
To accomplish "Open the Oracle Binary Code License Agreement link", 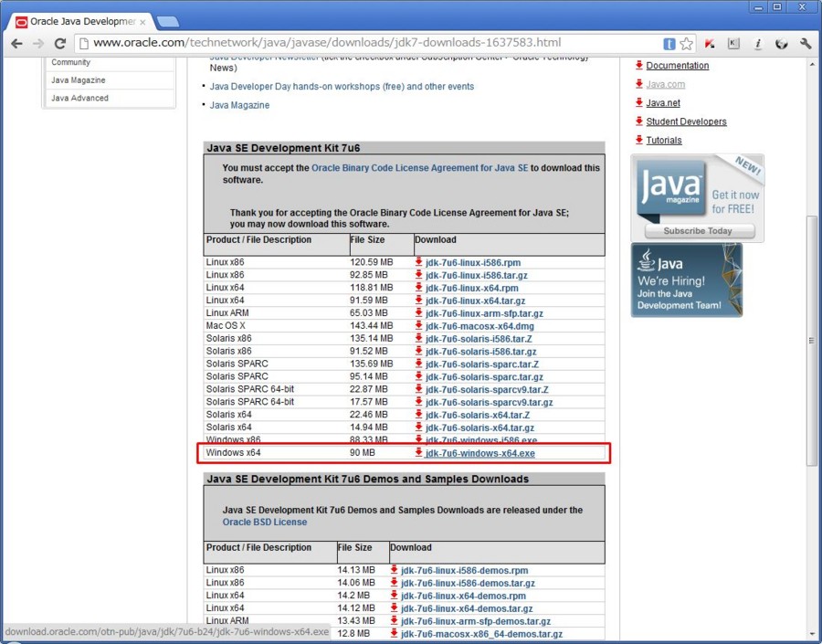I will pyautogui.click(x=419, y=168).
